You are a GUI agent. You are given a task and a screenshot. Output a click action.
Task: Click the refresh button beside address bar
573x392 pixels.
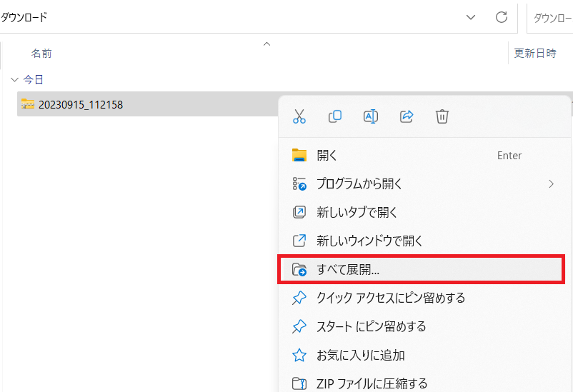(502, 17)
